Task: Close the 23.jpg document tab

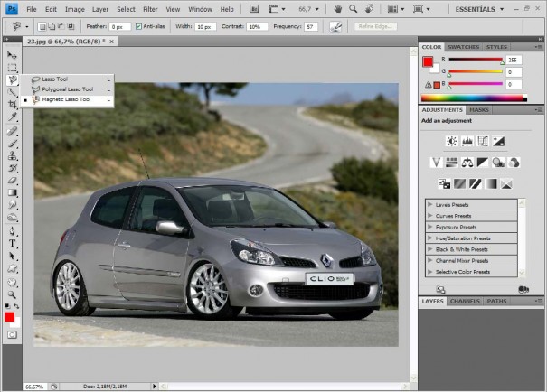Action: (x=111, y=42)
